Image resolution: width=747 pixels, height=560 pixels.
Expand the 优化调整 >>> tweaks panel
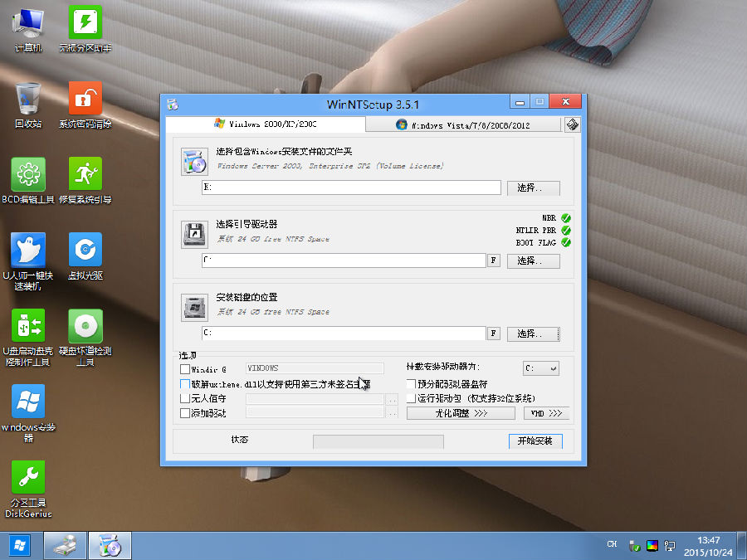(461, 413)
